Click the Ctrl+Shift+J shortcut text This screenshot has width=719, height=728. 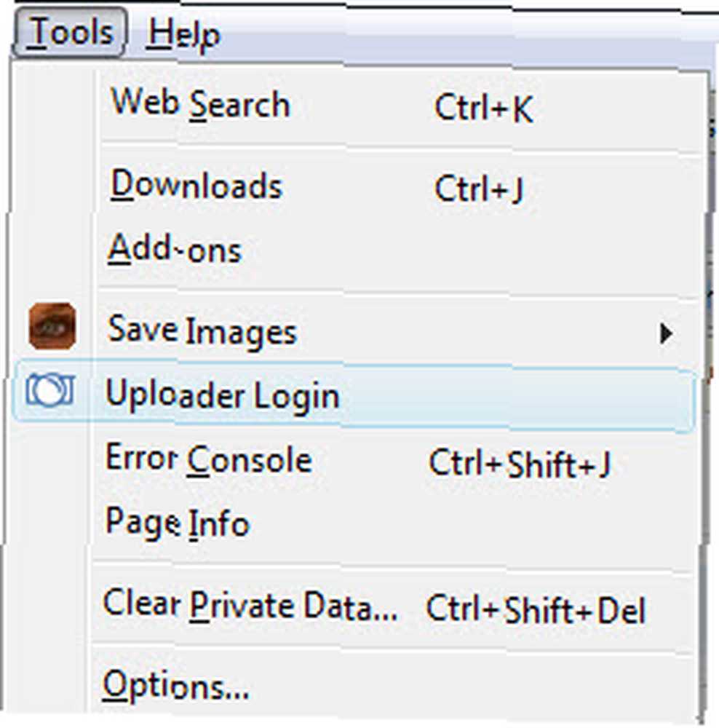pyautogui.click(x=519, y=463)
